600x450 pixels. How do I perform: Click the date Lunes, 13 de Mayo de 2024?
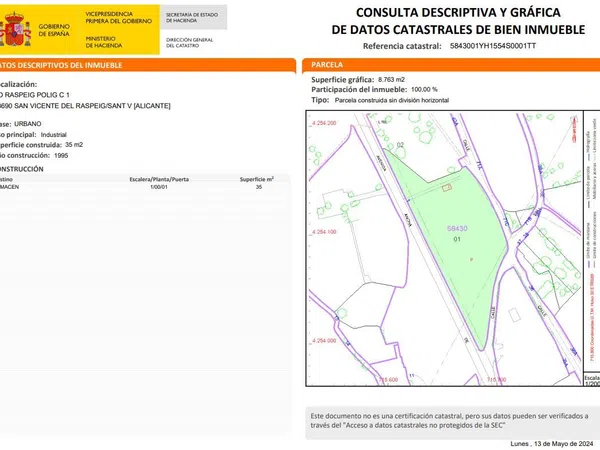click(550, 443)
